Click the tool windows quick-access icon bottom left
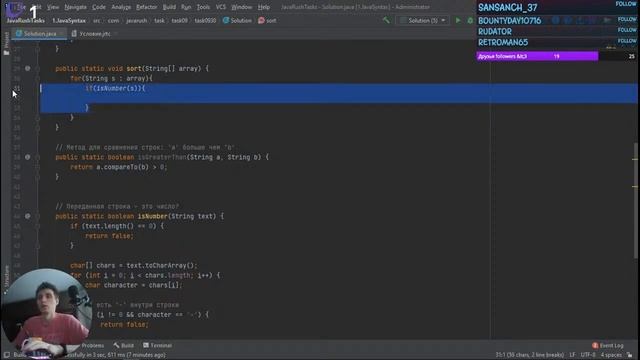This screenshot has width=640, height=360. coord(7,355)
